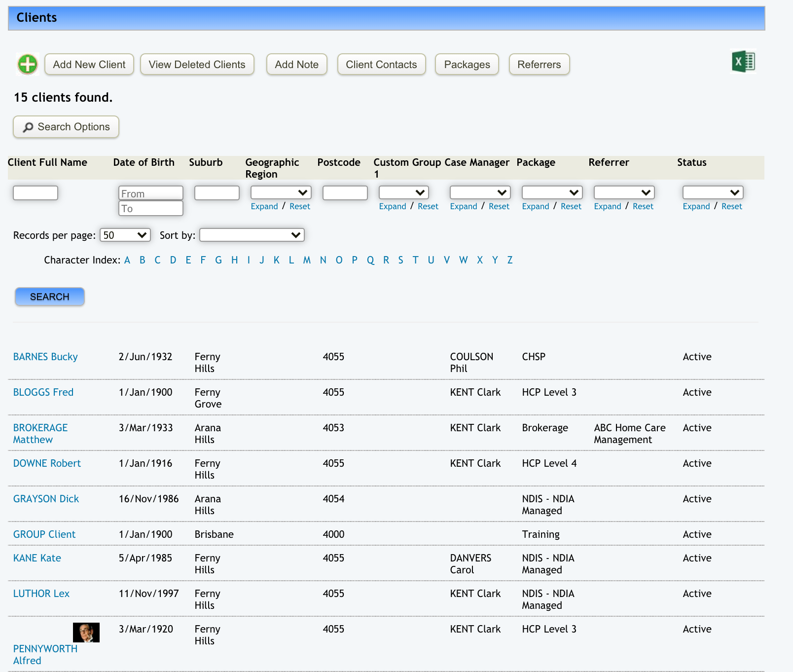The width and height of the screenshot is (793, 672).
Task: Open the Geographic Region dropdown
Action: pos(281,192)
